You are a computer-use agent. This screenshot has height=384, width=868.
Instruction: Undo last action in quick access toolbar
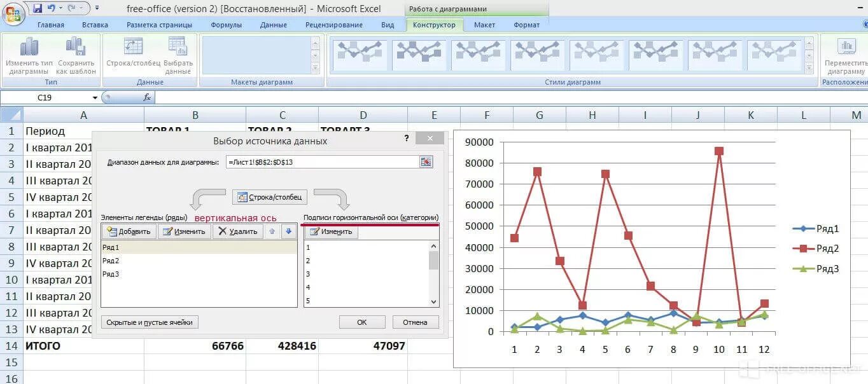52,8
